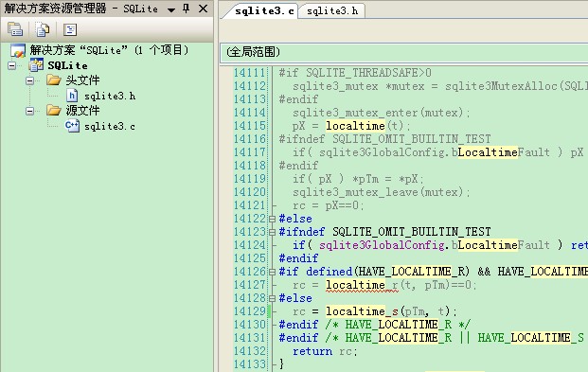588x372 pixels.
Task: Select sqlite3.c in the solution tree
Action: 110,127
